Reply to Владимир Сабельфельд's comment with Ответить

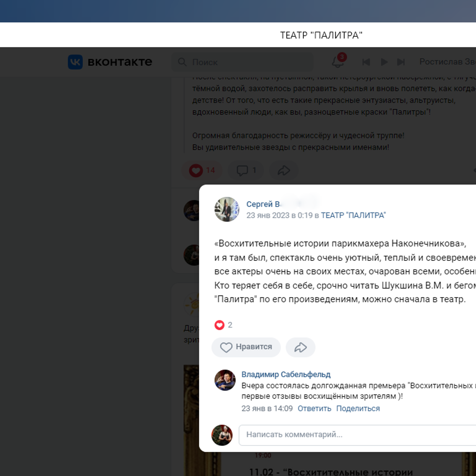[315, 408]
